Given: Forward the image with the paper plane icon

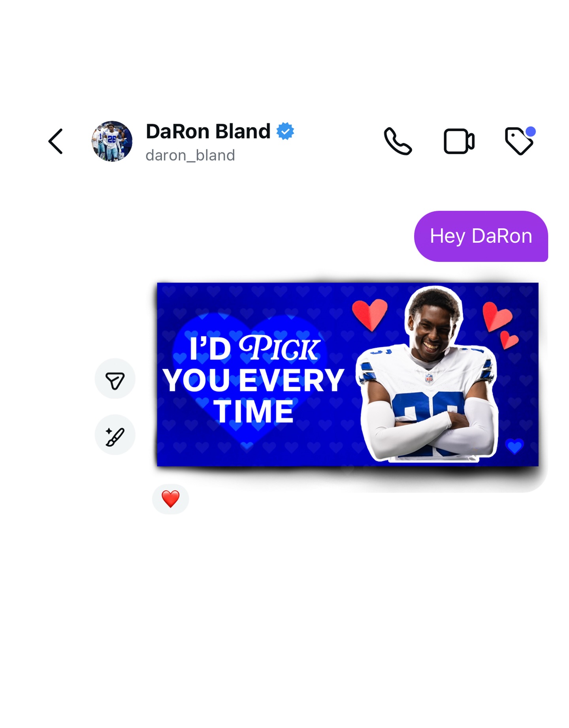Looking at the screenshot, I should pos(115,379).
